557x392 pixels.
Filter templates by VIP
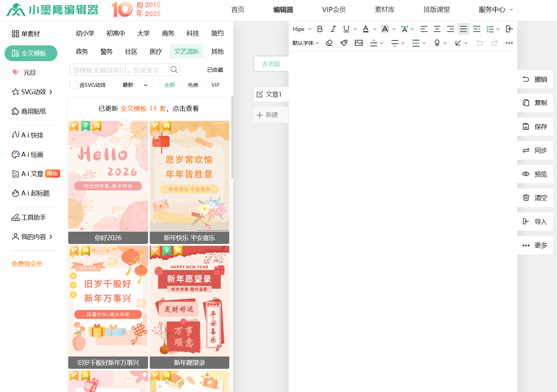215,85
